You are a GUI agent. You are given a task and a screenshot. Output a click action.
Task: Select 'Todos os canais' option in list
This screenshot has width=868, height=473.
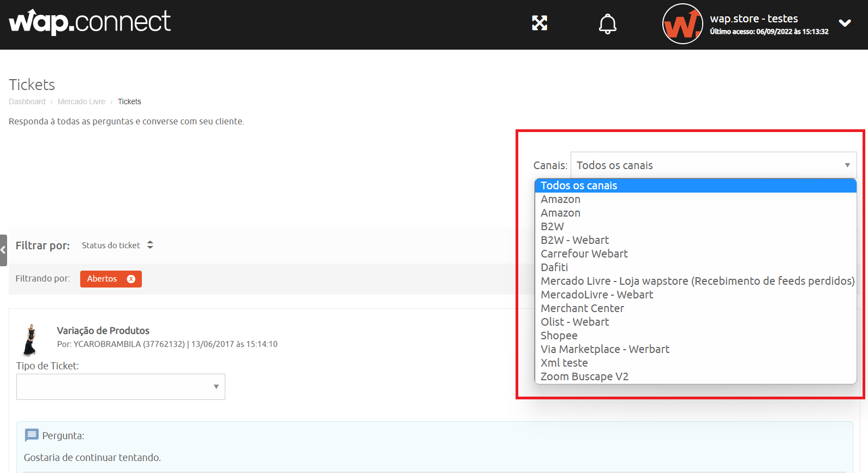pyautogui.click(x=696, y=185)
